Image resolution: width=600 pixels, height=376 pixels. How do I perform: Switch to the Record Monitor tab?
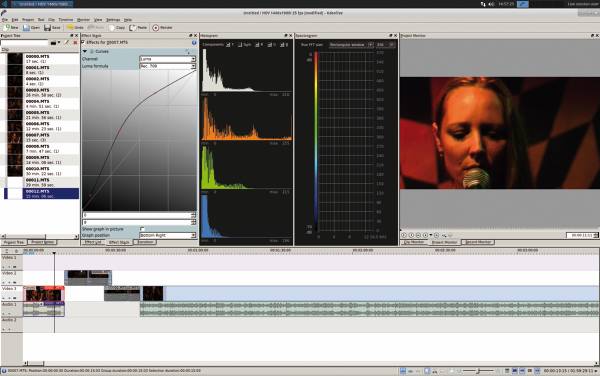[478, 242]
